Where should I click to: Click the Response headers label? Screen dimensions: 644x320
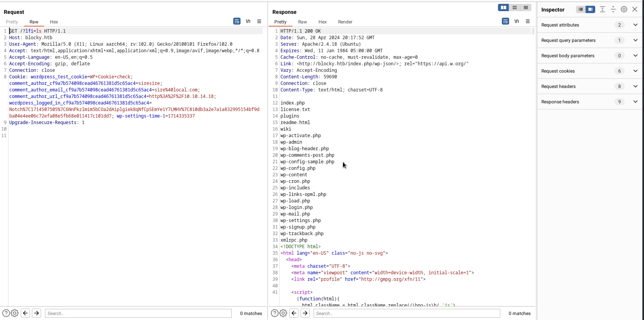coord(560,102)
